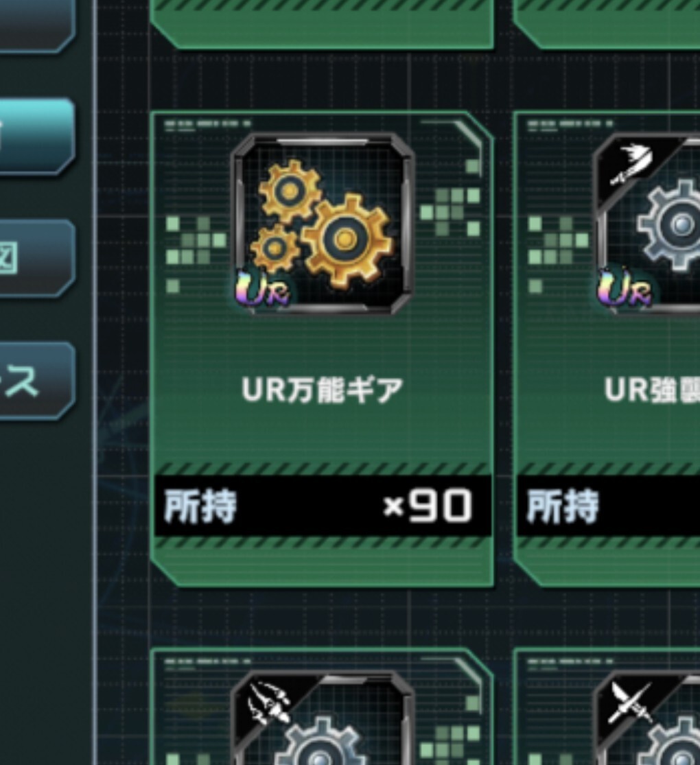The image size is (700, 765).
Task: Click the crossed swords type icon
Action: [631, 703]
